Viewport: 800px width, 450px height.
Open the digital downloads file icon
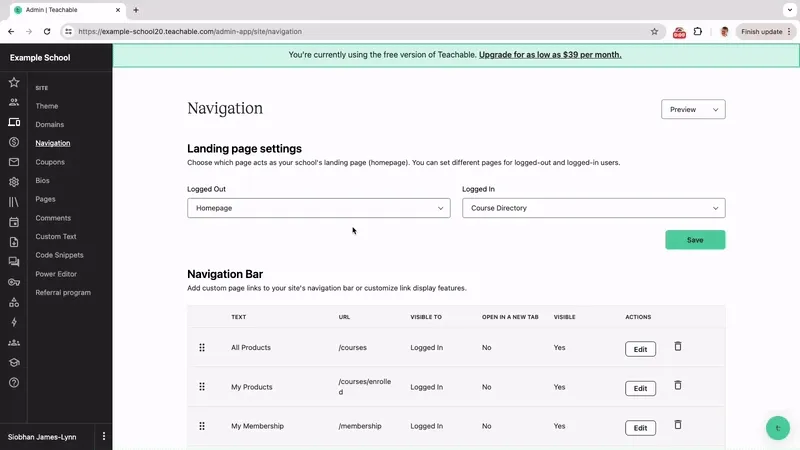(x=14, y=242)
